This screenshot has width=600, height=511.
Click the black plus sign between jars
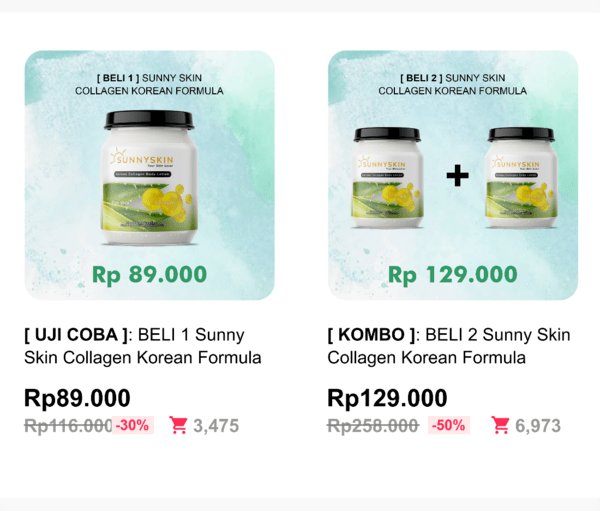pos(457,176)
